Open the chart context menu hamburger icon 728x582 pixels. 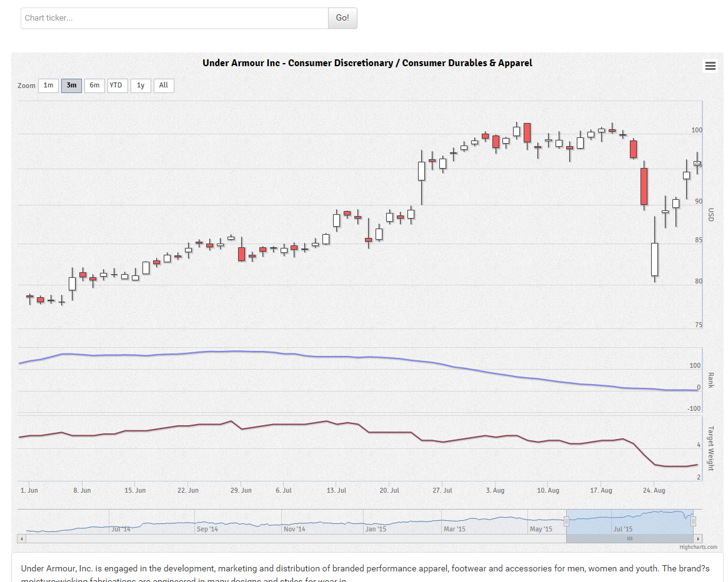point(710,66)
